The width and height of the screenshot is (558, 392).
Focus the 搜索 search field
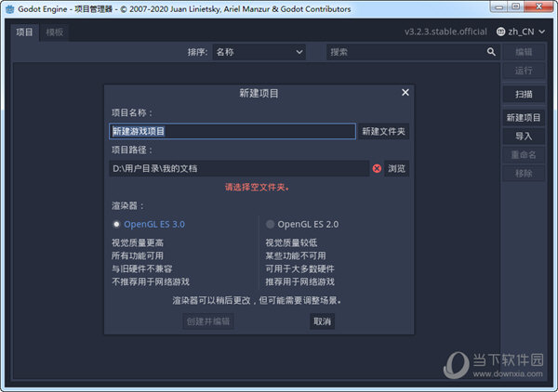coord(413,52)
